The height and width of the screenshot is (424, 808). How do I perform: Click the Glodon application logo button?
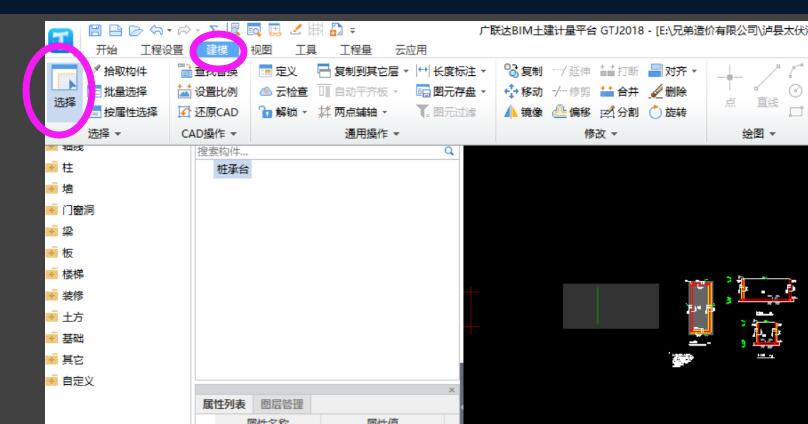60,40
